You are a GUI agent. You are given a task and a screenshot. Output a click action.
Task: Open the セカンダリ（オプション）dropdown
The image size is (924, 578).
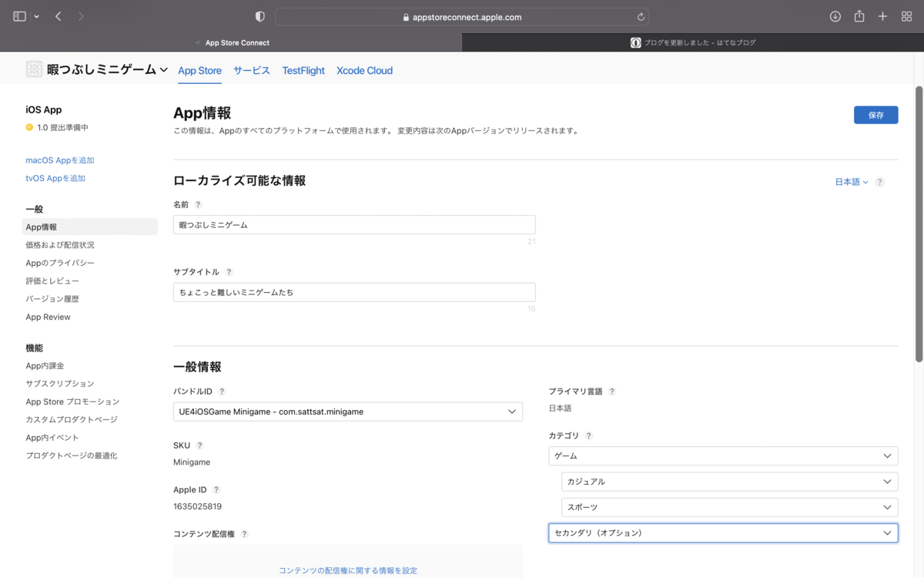pyautogui.click(x=723, y=533)
